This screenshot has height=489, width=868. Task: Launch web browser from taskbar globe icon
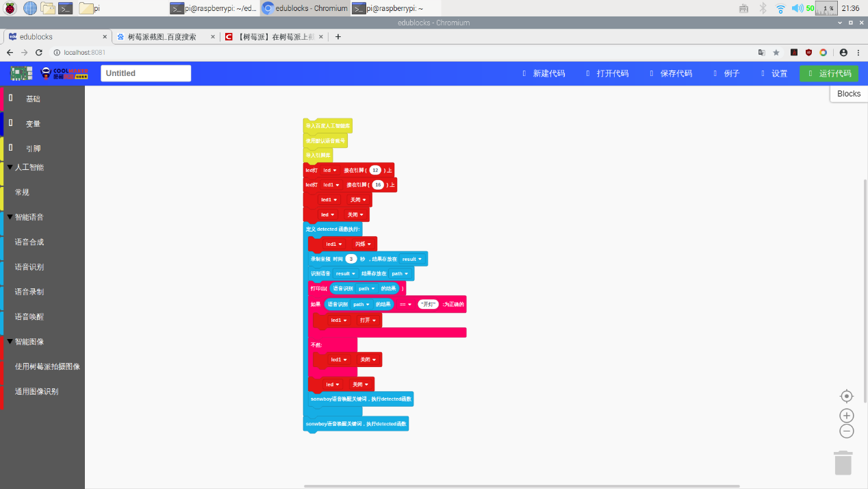(30, 8)
